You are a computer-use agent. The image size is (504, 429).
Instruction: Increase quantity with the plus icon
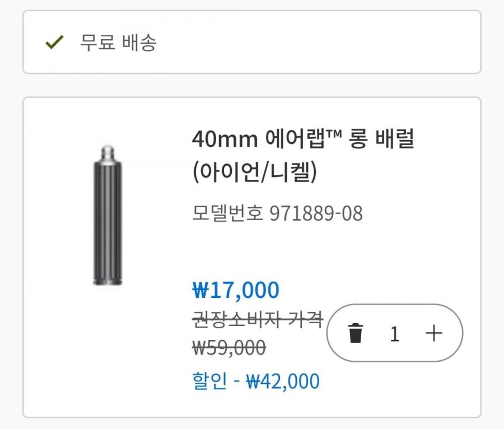[433, 334]
